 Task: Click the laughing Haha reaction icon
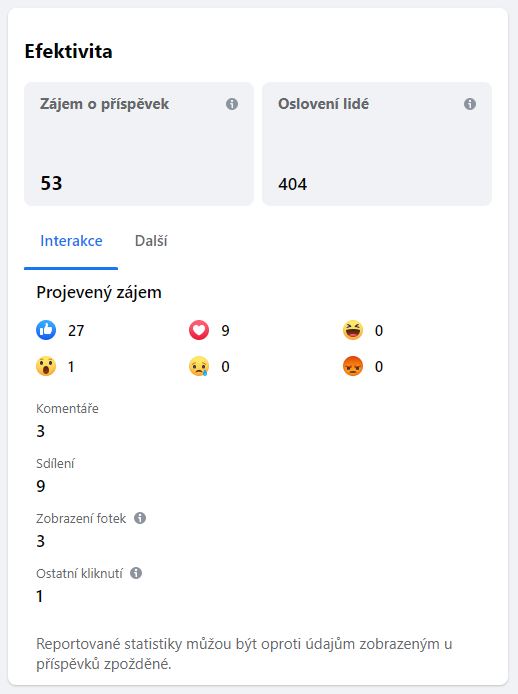point(353,330)
